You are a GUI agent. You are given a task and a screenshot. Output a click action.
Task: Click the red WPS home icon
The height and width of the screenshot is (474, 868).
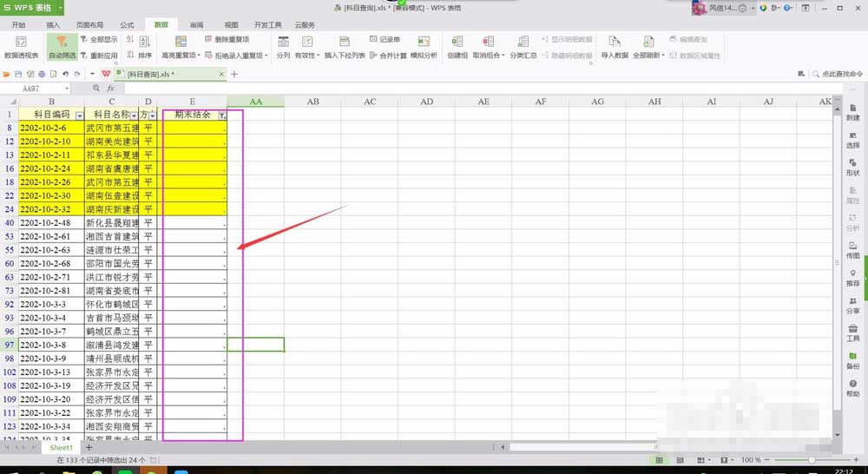coord(106,74)
